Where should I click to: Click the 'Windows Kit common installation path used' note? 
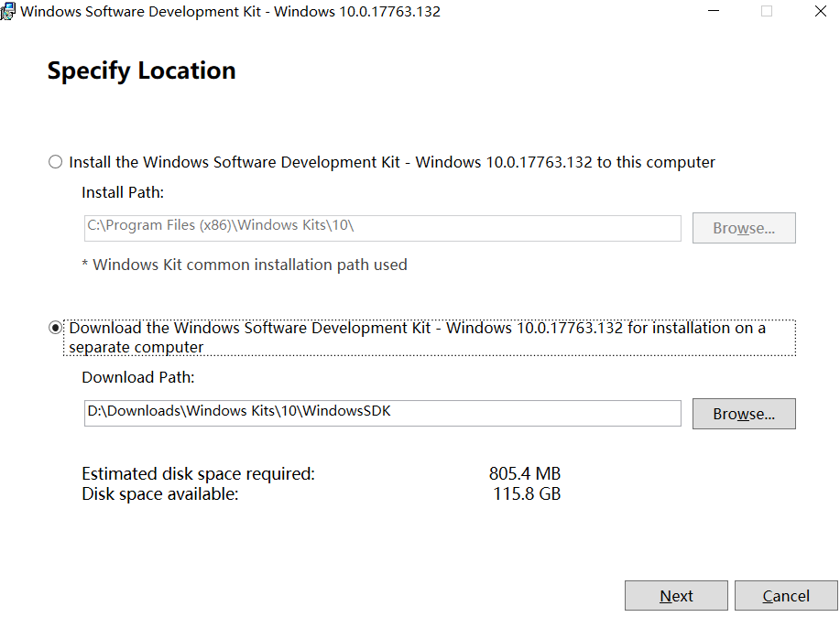tap(245, 265)
